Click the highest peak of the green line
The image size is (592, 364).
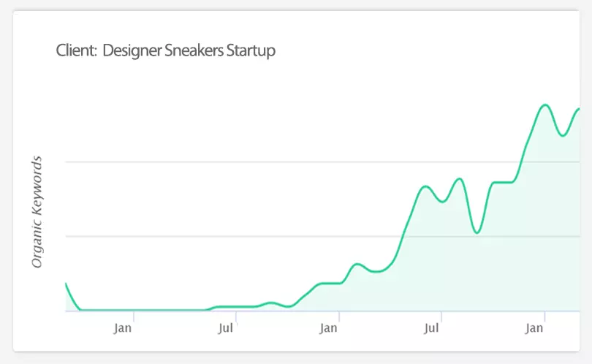coord(544,105)
